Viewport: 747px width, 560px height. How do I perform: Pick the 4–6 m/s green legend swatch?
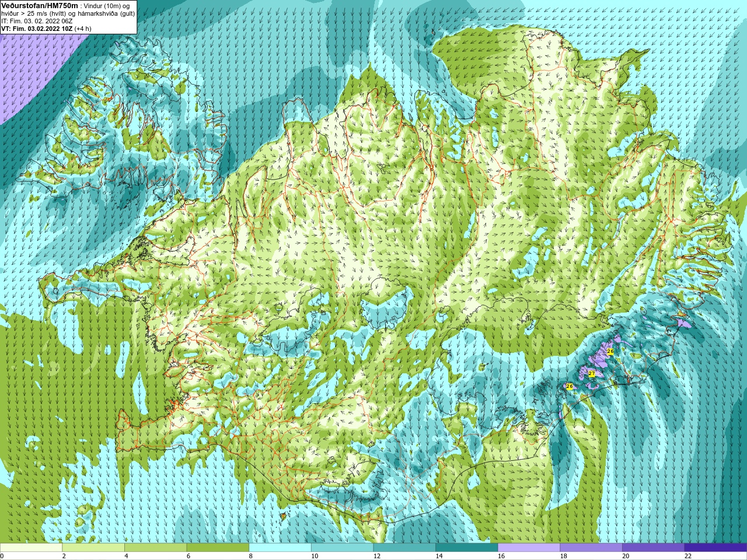[x=156, y=548]
